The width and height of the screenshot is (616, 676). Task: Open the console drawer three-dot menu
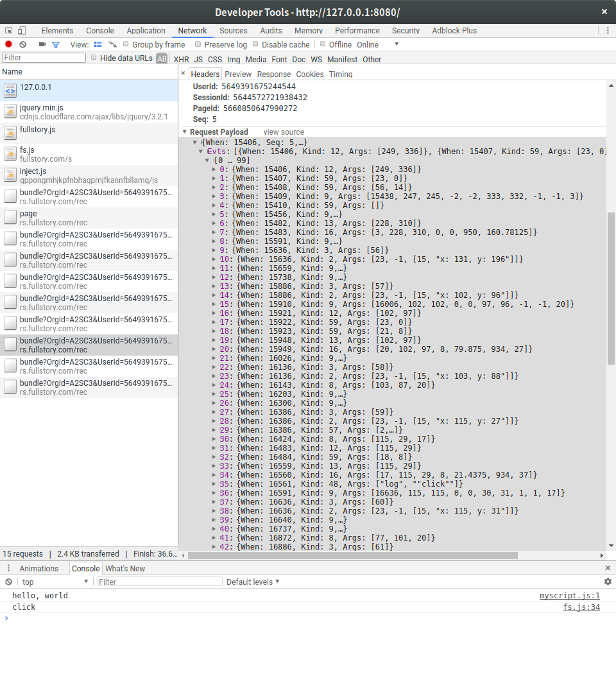(8, 568)
